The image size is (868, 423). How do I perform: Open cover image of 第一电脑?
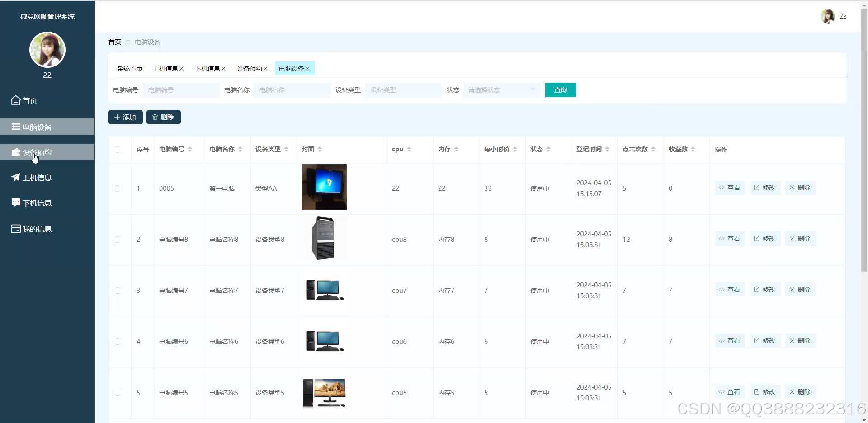click(x=324, y=187)
